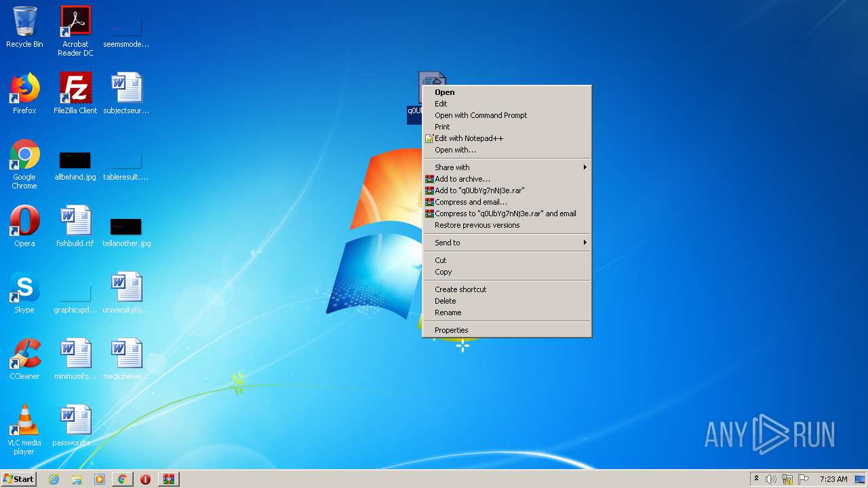Select Edit with Notepad++
Viewport: 868px width, 488px height.
(507, 138)
